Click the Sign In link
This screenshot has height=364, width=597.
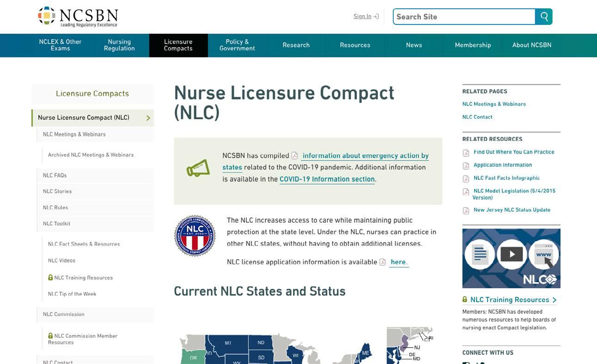pos(362,17)
